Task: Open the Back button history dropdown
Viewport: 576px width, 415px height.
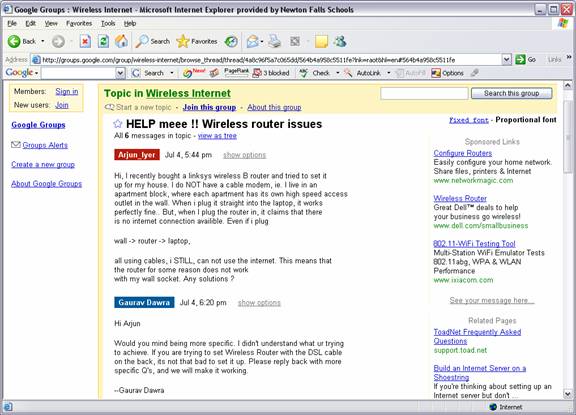Action: pyautogui.click(x=43, y=42)
